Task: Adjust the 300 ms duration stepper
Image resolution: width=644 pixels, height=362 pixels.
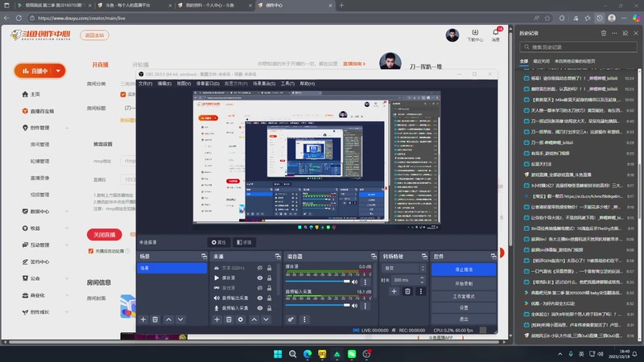Action: 422,280
